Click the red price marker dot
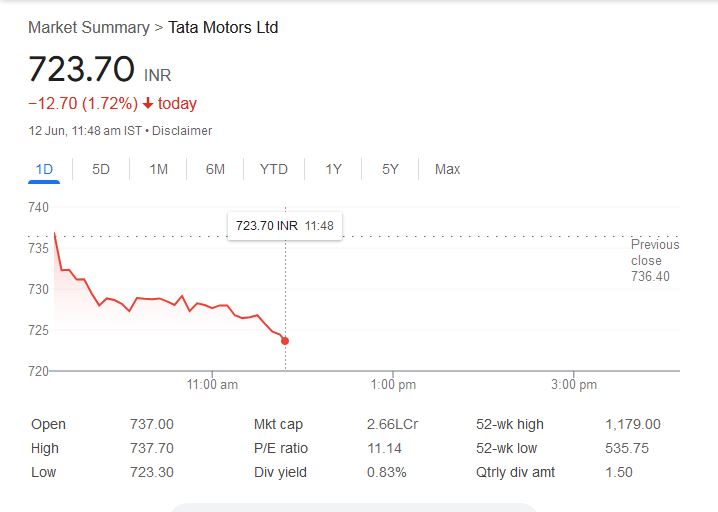Image resolution: width=718 pixels, height=512 pixels. (x=285, y=341)
